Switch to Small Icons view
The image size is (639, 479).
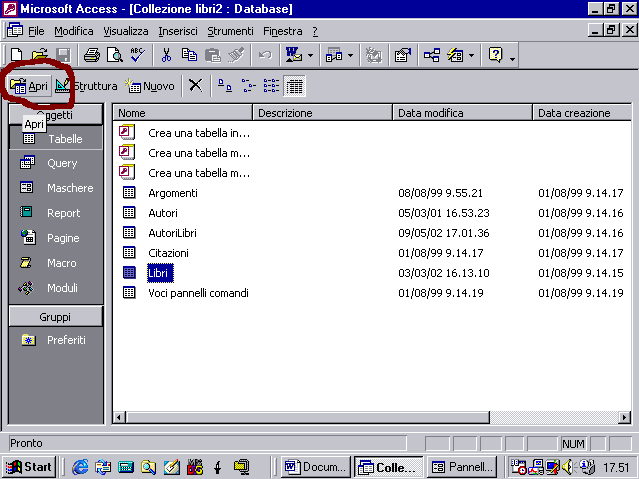[248, 86]
